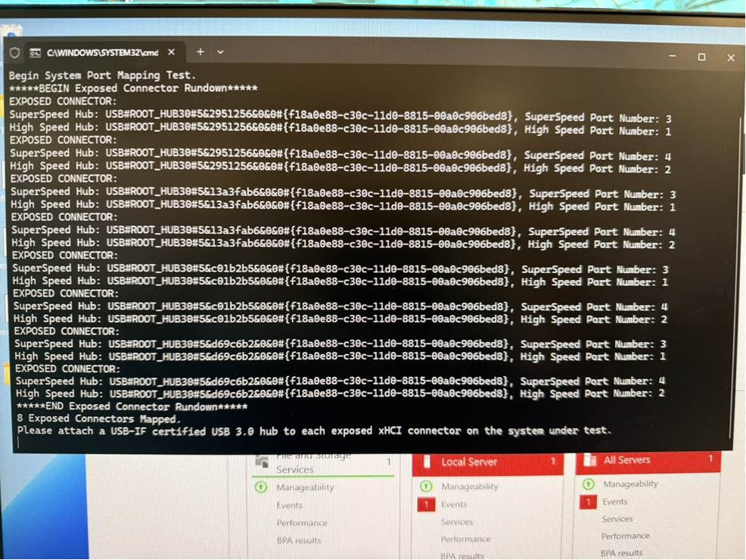Click Events under Local Server

pos(454,504)
